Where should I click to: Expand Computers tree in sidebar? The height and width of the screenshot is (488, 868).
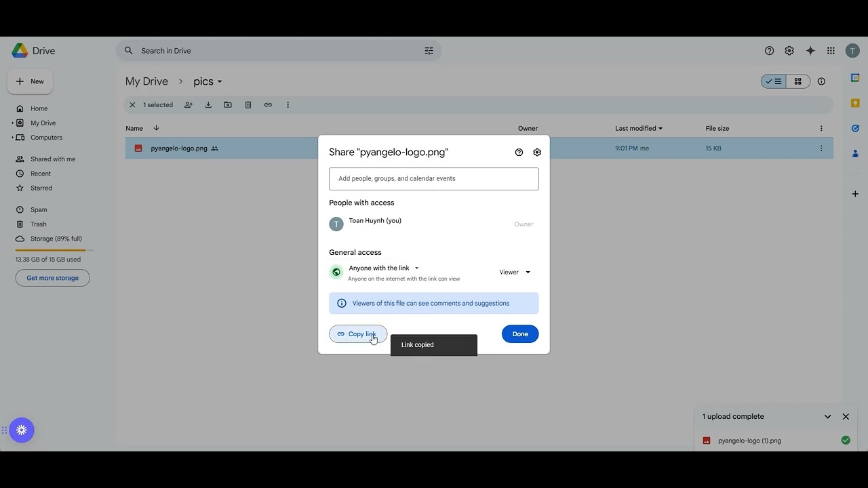pos(12,138)
